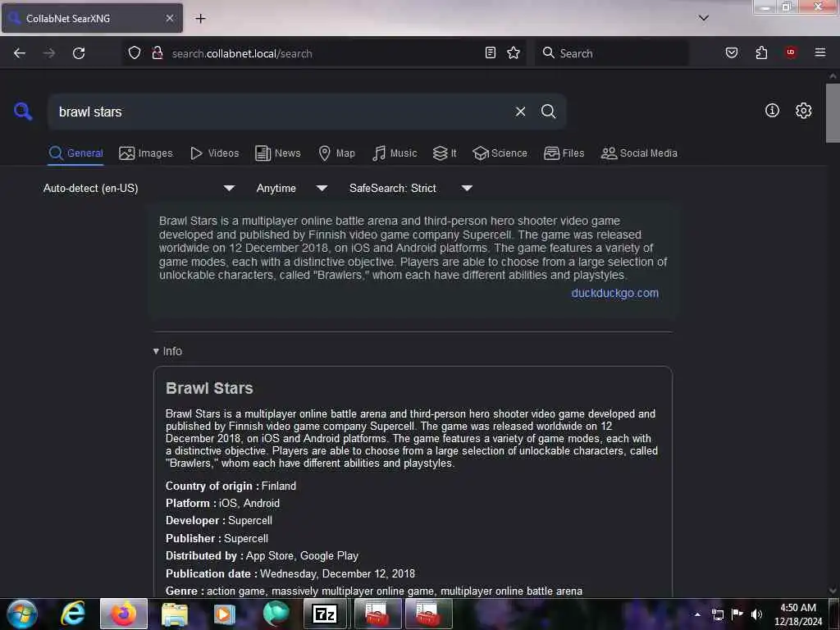840x630 pixels.
Task: Show hidden system tray icons
Action: [697, 614]
